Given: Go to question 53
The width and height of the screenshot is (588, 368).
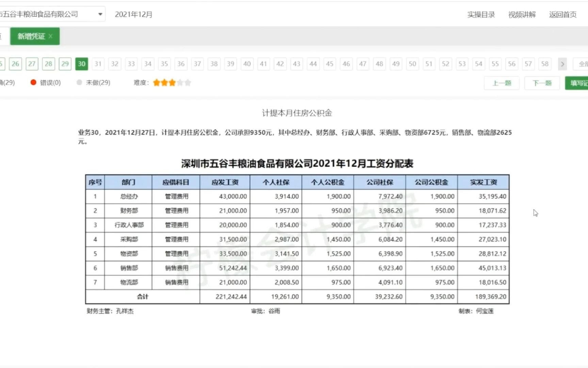Looking at the screenshot, I should [x=462, y=64].
